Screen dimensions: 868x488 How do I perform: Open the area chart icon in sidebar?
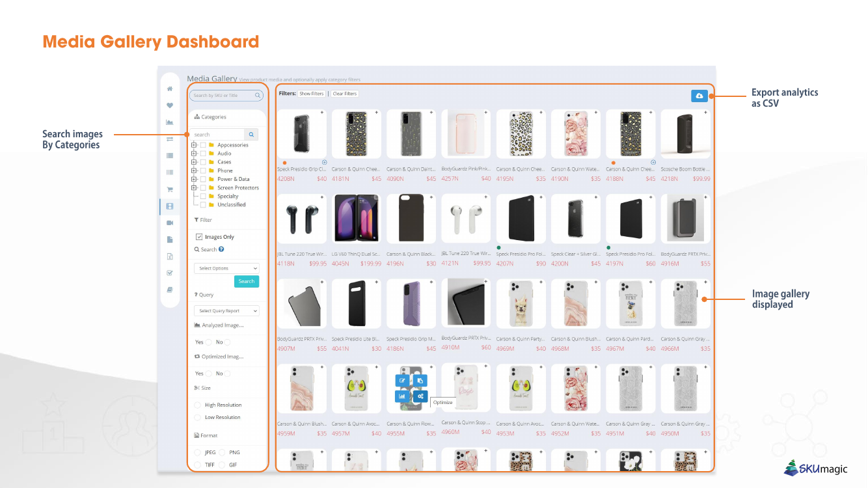(170, 122)
